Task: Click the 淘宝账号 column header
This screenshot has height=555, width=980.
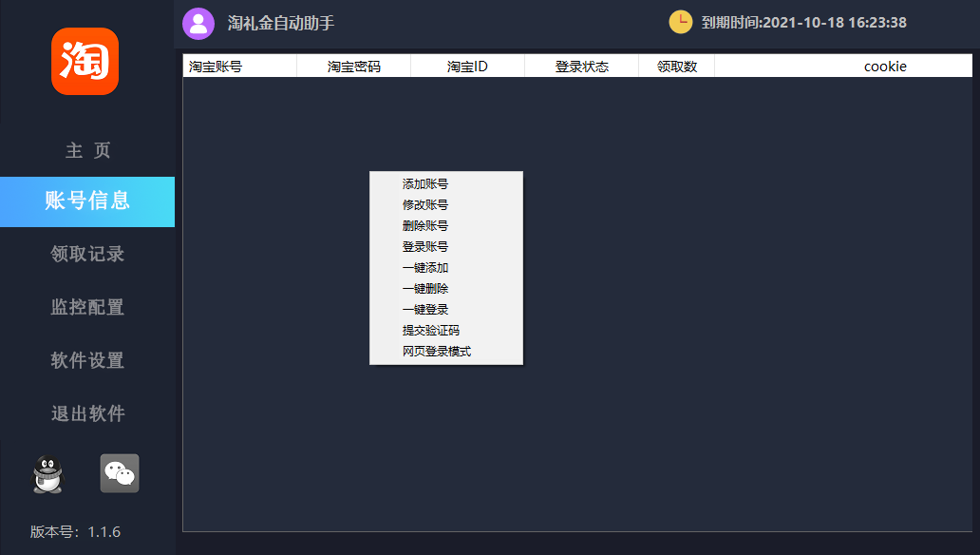Action: [240, 67]
